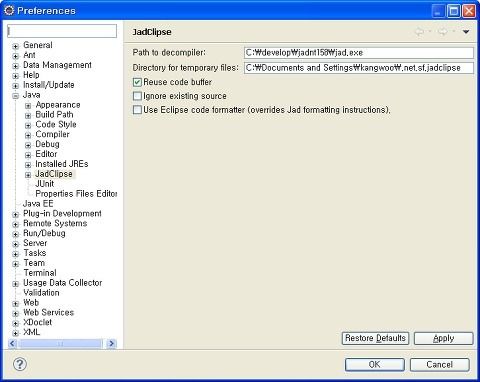
Task: Select the JadClipse tree label
Action: point(54,174)
